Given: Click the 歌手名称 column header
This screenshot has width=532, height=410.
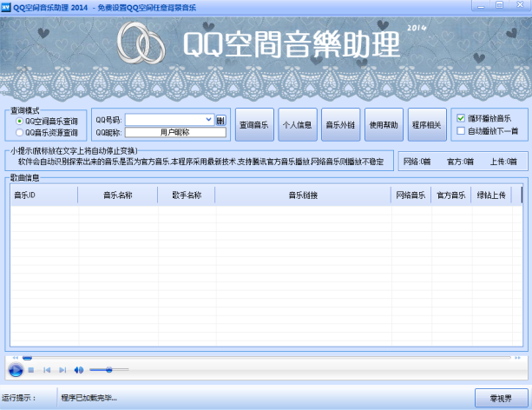Looking at the screenshot, I should 187,195.
